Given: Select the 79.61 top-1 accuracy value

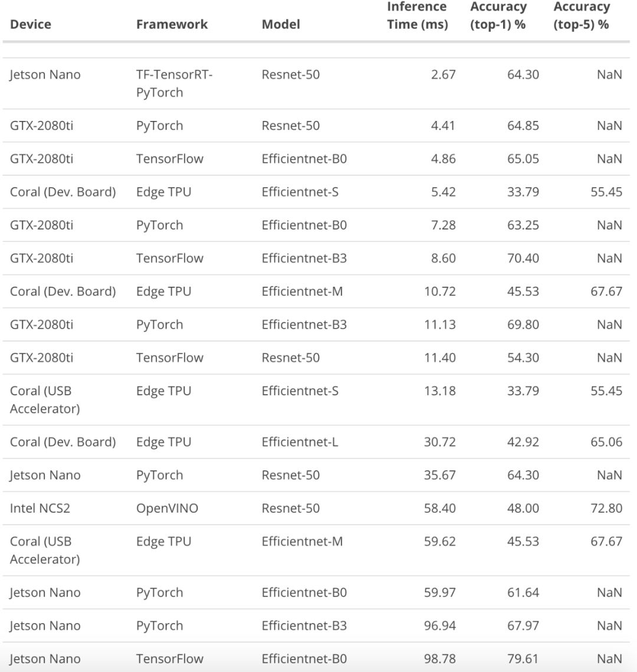Looking at the screenshot, I should point(523,658).
